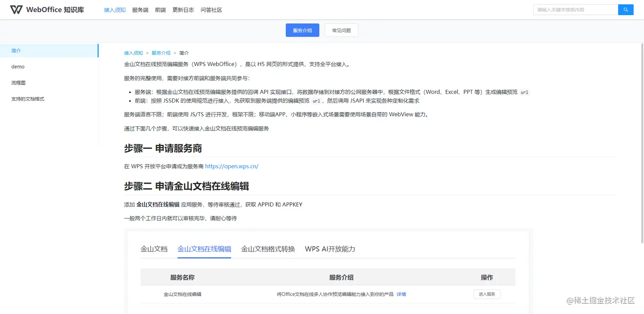Open the https://open.wps.cn/ link

(232, 166)
